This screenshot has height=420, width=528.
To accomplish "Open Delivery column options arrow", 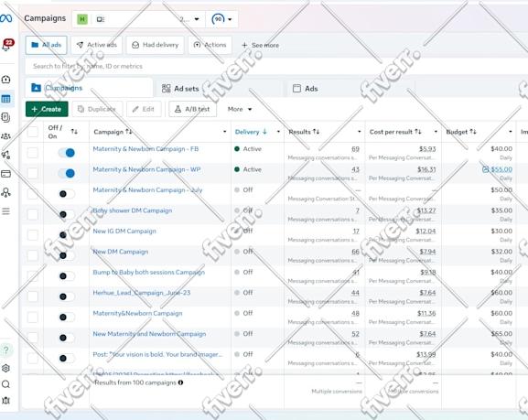I will (278, 132).
